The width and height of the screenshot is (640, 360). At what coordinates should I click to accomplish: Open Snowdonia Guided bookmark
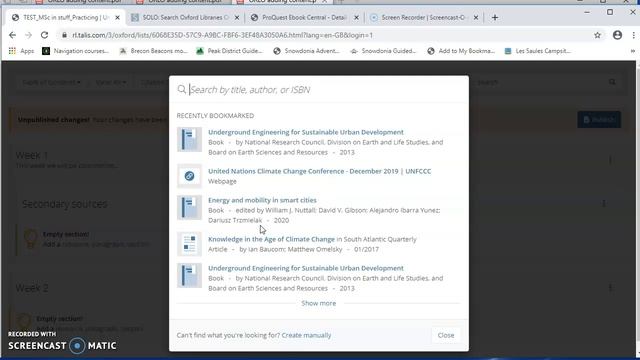click(383, 51)
